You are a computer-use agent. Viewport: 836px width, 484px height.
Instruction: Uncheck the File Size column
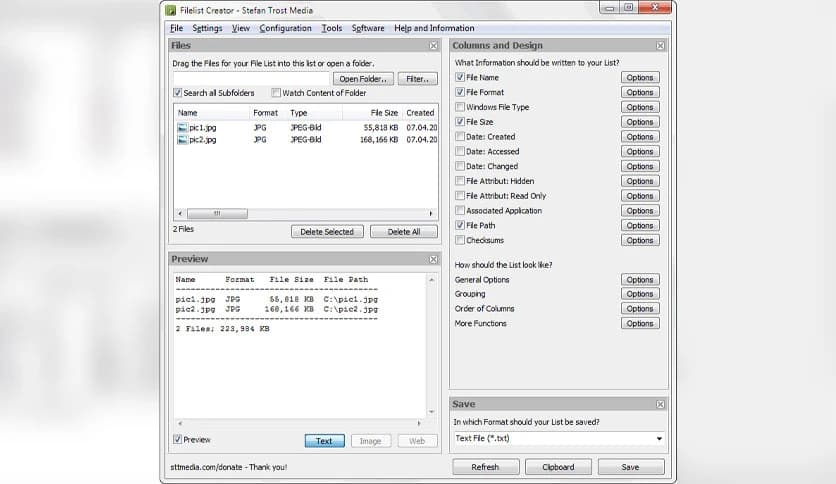coord(460,122)
